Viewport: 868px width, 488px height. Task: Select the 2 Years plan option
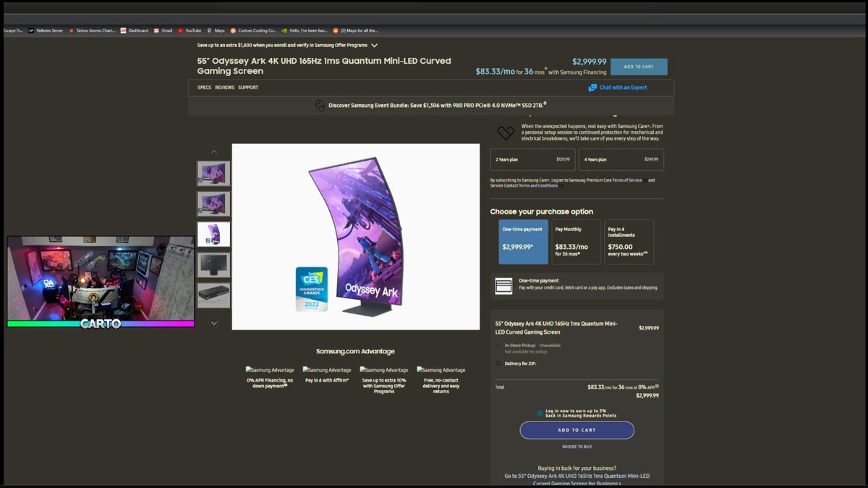532,159
